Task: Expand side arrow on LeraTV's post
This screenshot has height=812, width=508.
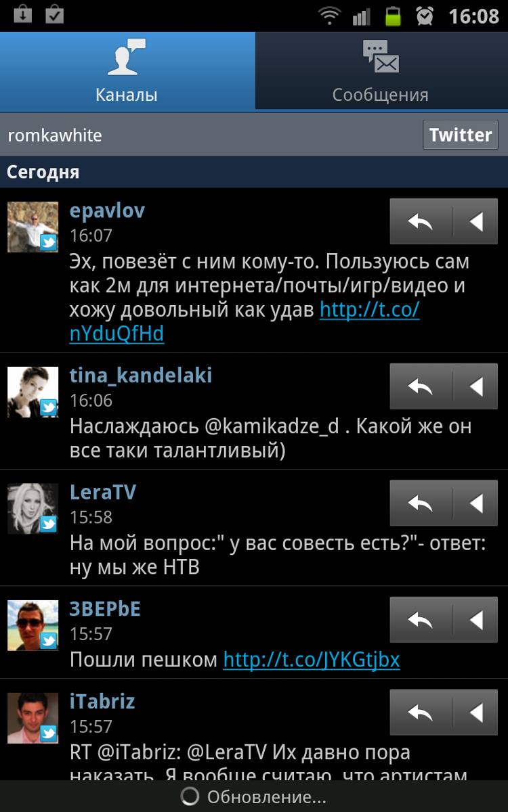Action: 475,503
